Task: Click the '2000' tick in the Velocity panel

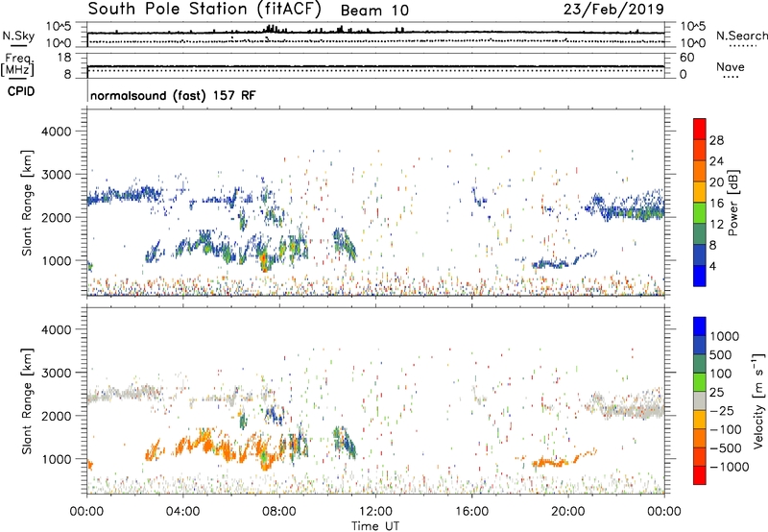Action: click(x=57, y=417)
